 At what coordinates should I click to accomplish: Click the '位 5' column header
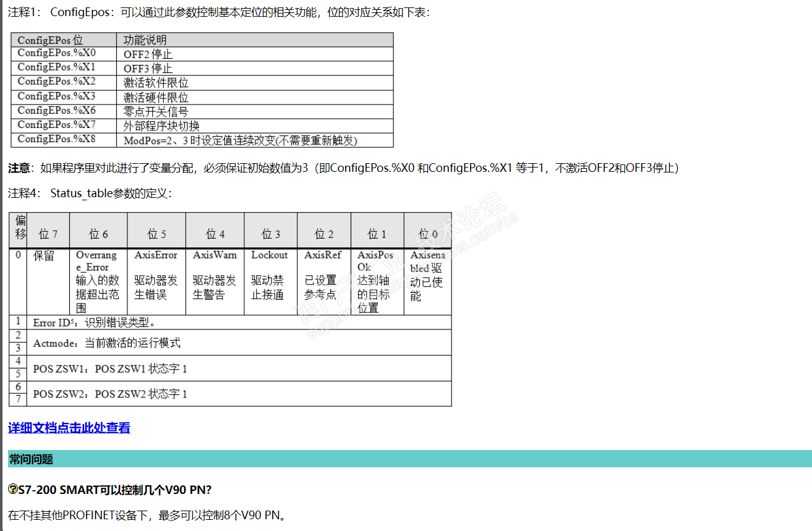pyautogui.click(x=156, y=230)
